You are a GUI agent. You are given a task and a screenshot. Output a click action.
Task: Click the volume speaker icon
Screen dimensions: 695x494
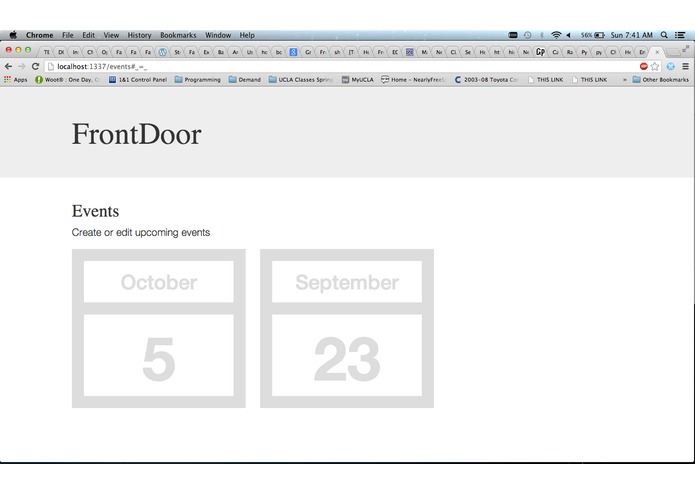(x=569, y=35)
